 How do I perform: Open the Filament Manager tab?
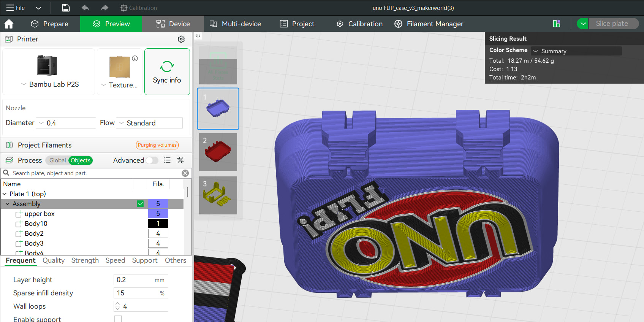point(429,24)
